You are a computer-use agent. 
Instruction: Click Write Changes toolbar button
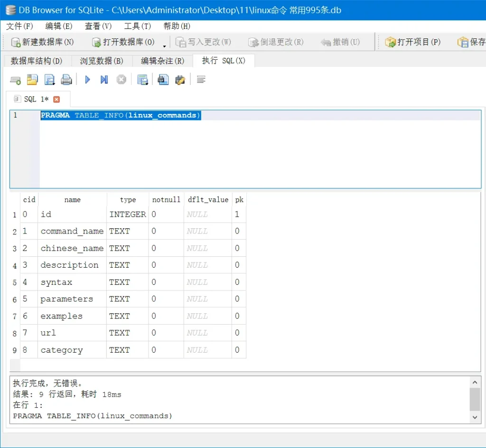click(203, 42)
